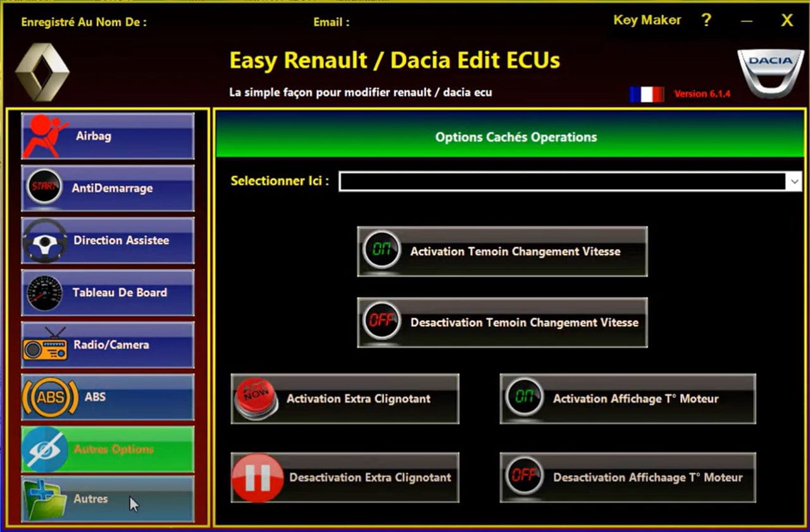
Task: Turn on Activation Affichage T° Moteur
Action: pos(627,399)
